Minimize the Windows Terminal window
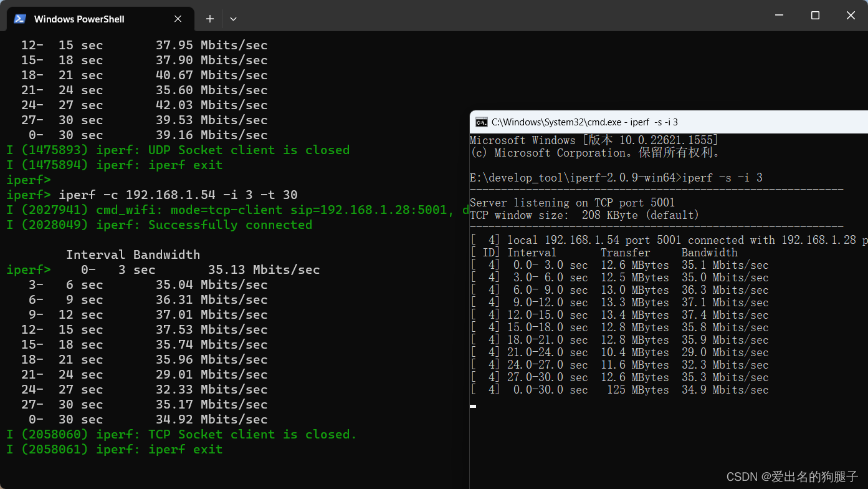Viewport: 868px width, 489px height. (x=779, y=15)
